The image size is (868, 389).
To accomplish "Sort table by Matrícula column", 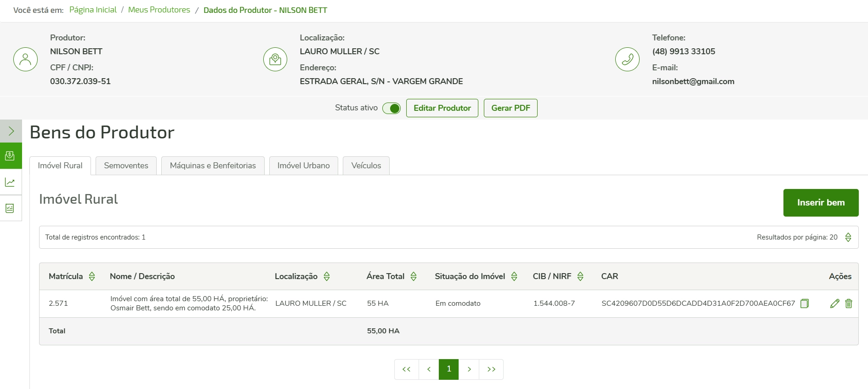I will (x=92, y=276).
